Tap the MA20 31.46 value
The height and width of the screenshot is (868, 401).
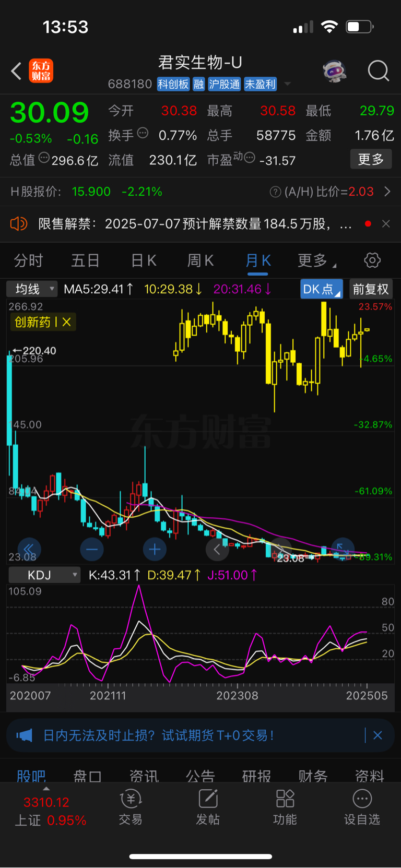click(242, 289)
